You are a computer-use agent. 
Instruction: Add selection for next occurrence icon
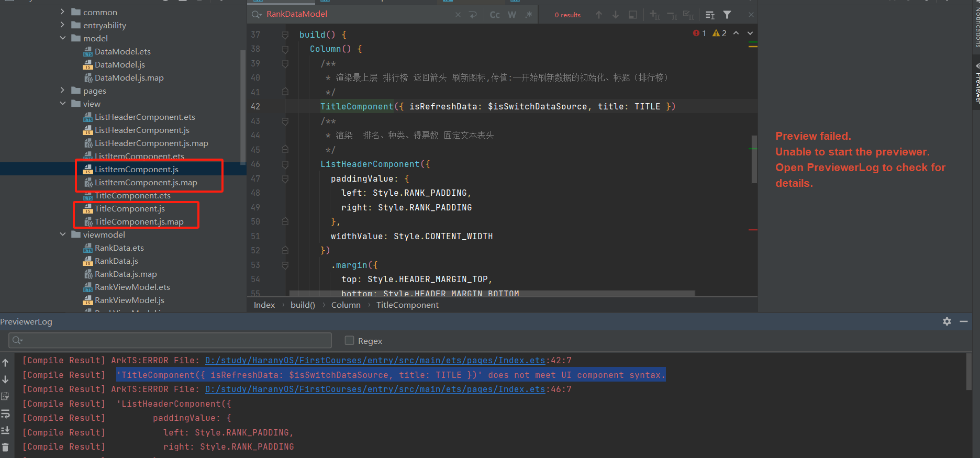655,15
